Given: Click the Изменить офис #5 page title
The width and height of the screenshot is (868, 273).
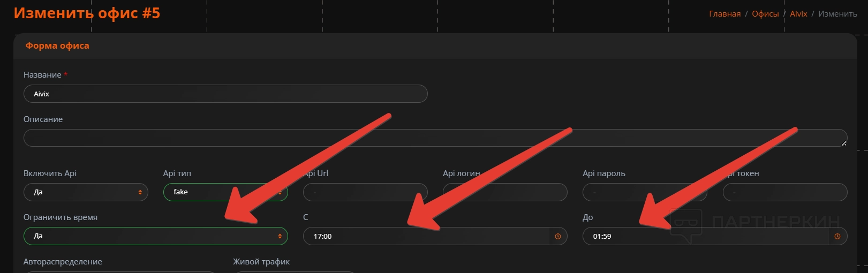Looking at the screenshot, I should (87, 13).
